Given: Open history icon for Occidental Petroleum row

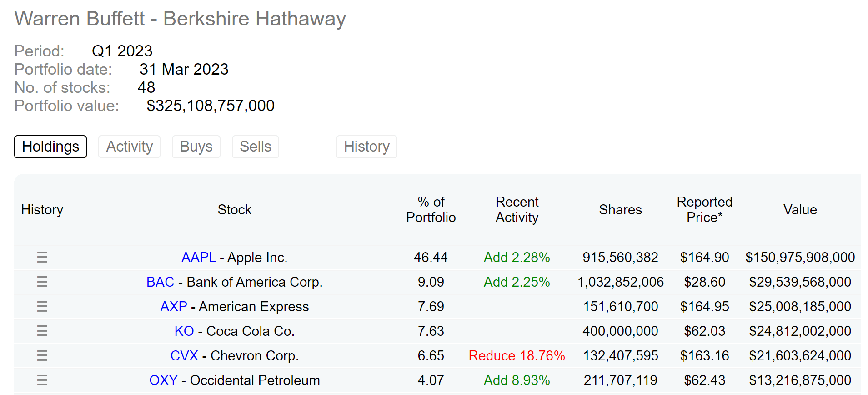Looking at the screenshot, I should tap(42, 380).
